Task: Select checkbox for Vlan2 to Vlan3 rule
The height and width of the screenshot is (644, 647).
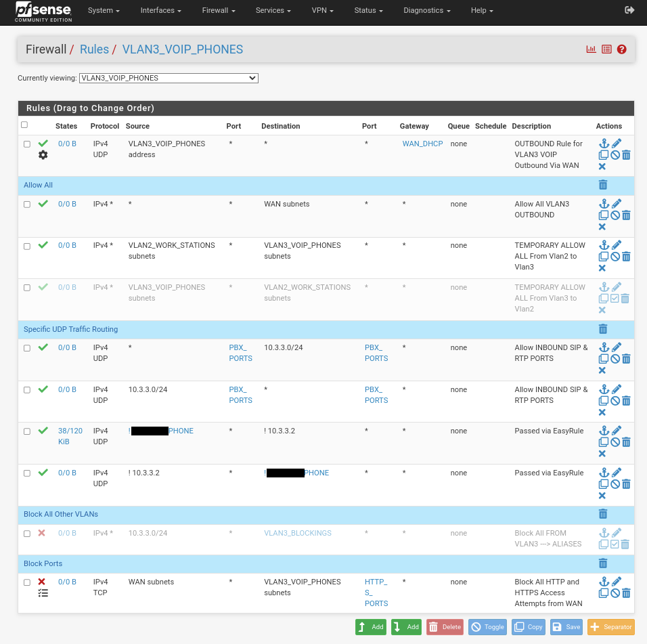Action: click(27, 246)
